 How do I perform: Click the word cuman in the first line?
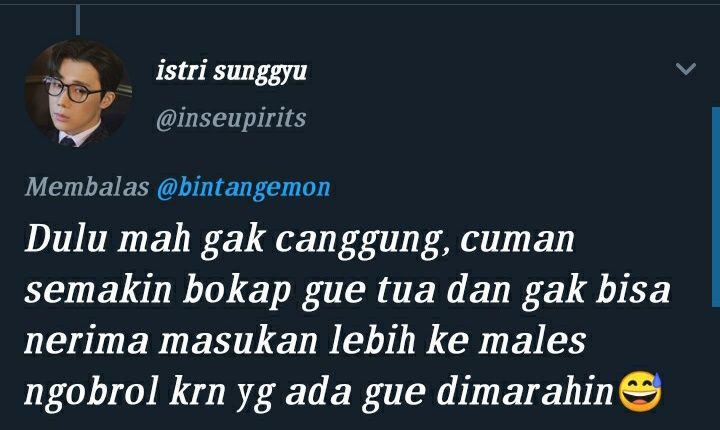pyautogui.click(x=517, y=241)
